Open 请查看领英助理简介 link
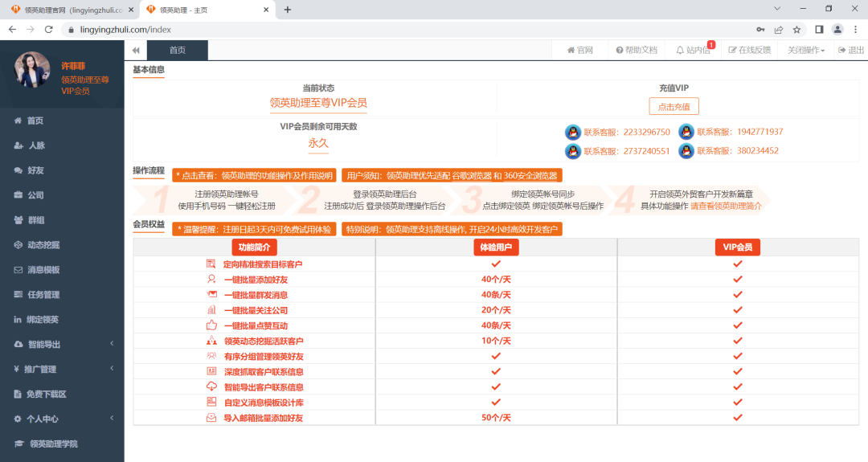The height and width of the screenshot is (462, 868). 726,206
